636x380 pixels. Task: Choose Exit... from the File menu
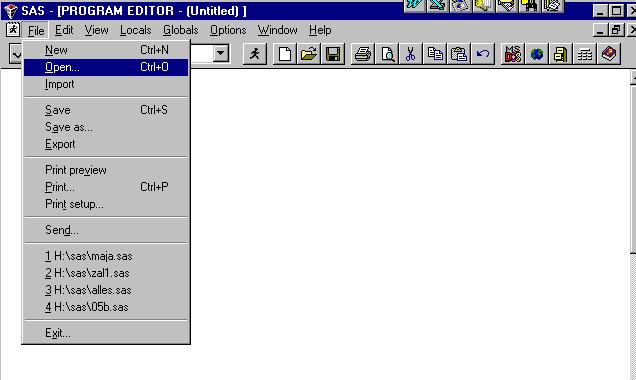pyautogui.click(x=106, y=333)
